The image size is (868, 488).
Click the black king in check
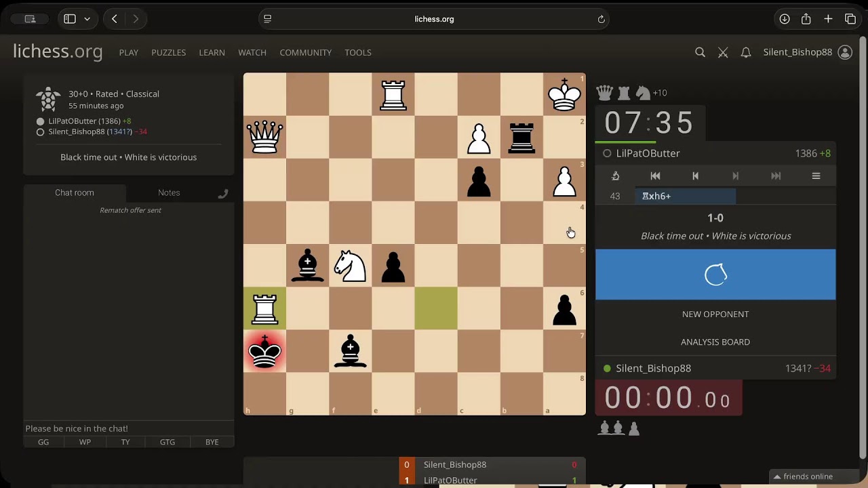(264, 351)
